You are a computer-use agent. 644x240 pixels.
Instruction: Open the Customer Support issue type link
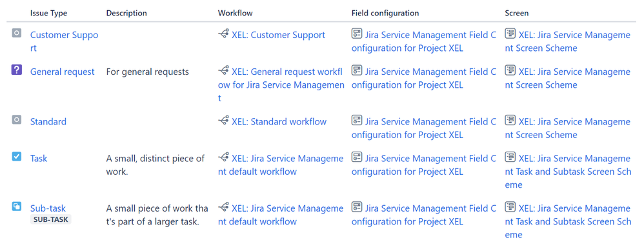64,41
